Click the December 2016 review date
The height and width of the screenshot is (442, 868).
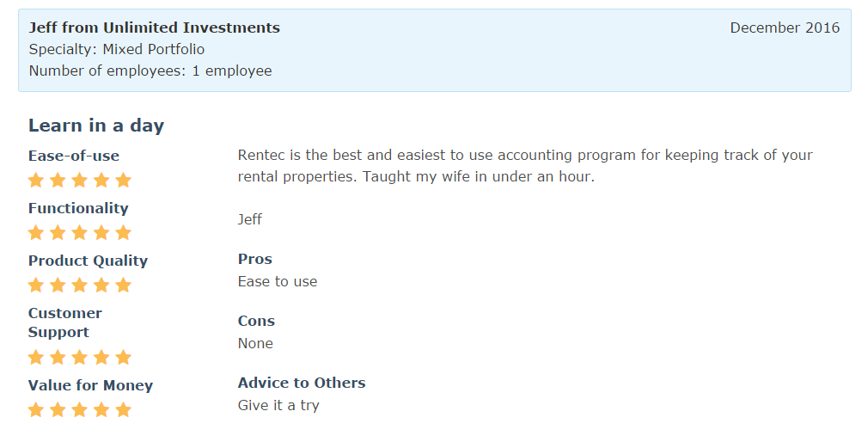coord(785,28)
